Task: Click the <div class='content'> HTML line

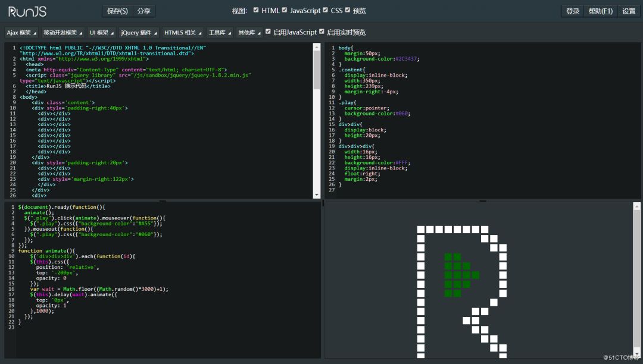Action: click(x=63, y=103)
